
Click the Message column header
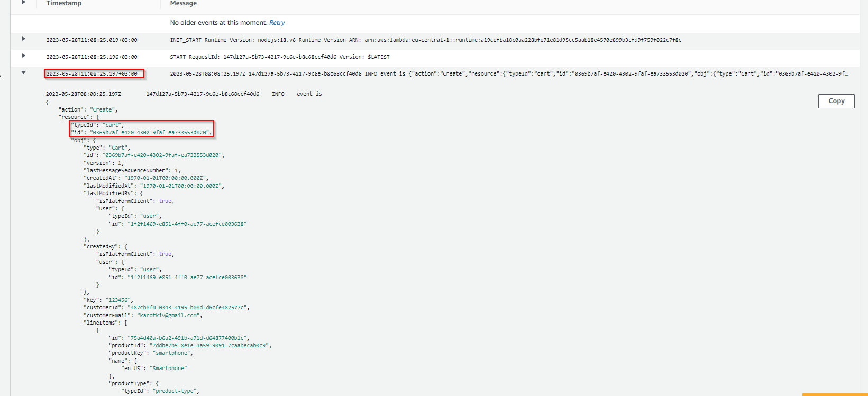183,4
